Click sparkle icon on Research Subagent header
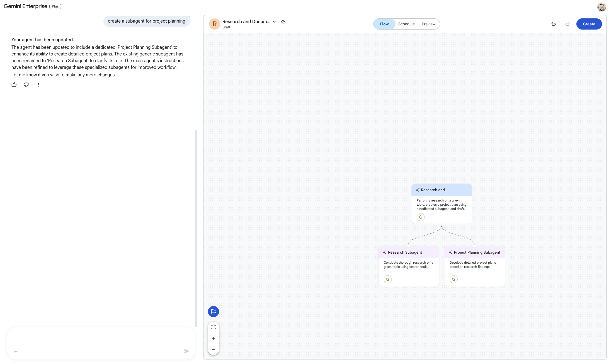609x364 pixels. pyautogui.click(x=385, y=252)
